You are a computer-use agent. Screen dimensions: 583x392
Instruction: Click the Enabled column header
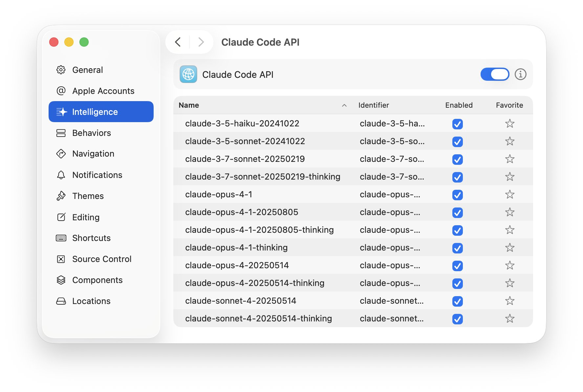pyautogui.click(x=459, y=105)
